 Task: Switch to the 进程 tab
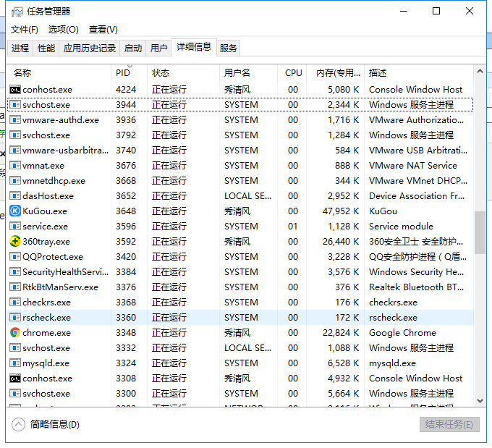click(20, 48)
